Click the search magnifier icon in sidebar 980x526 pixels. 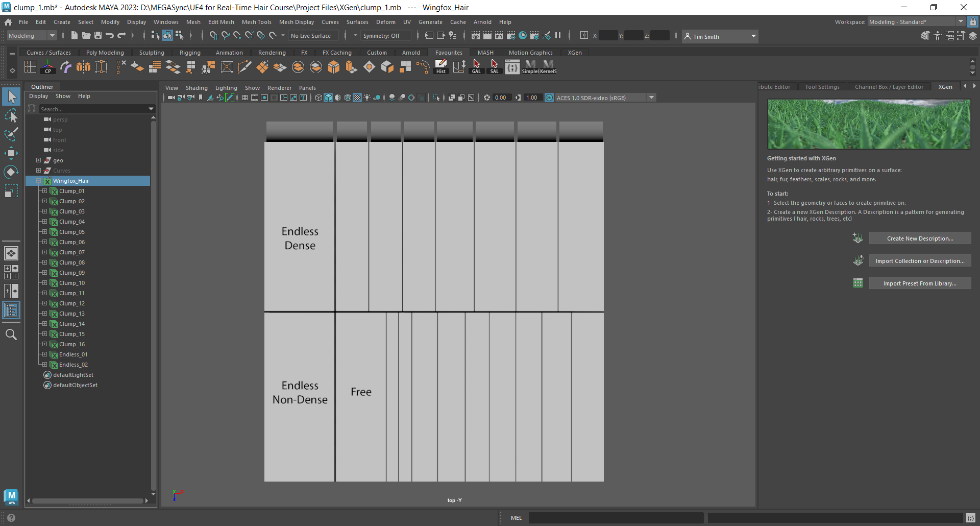(x=11, y=334)
